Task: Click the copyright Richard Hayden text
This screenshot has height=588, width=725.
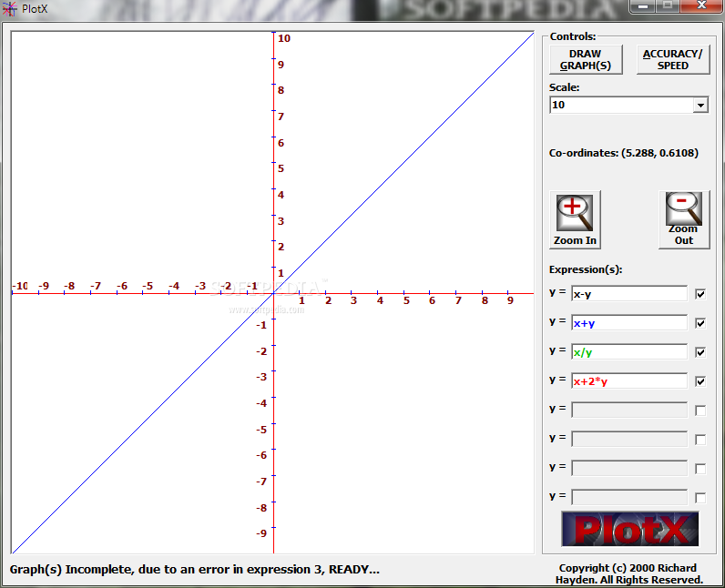Action: click(628, 573)
